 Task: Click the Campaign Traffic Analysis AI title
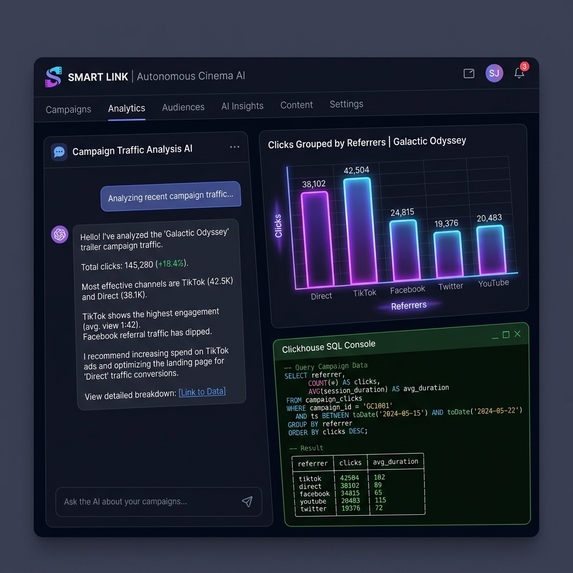point(132,150)
